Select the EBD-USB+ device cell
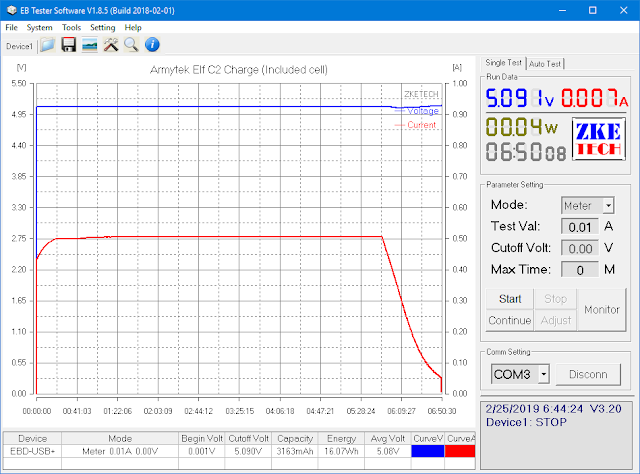The width and height of the screenshot is (640, 474). [33, 451]
